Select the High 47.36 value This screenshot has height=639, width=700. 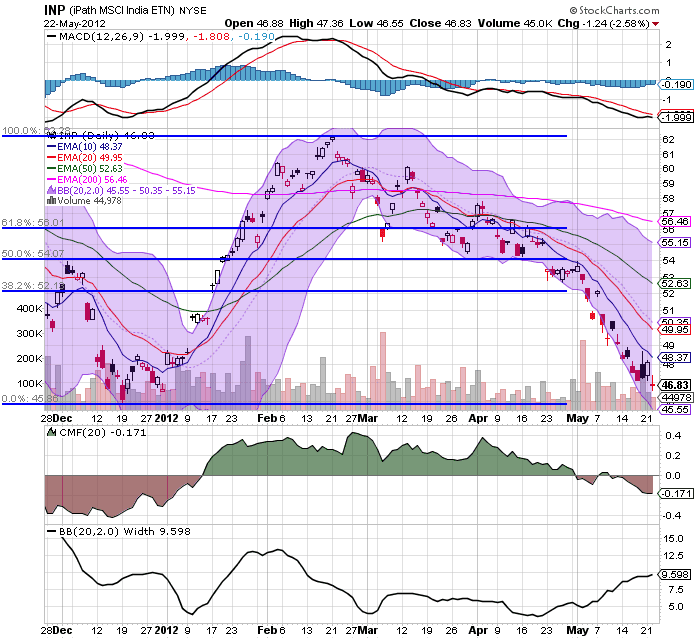coord(316,23)
